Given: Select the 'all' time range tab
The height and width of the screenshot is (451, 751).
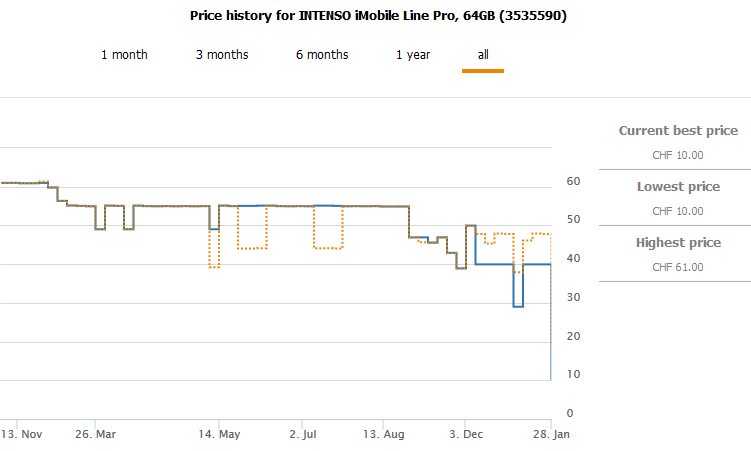Looking at the screenshot, I should pyautogui.click(x=483, y=55).
